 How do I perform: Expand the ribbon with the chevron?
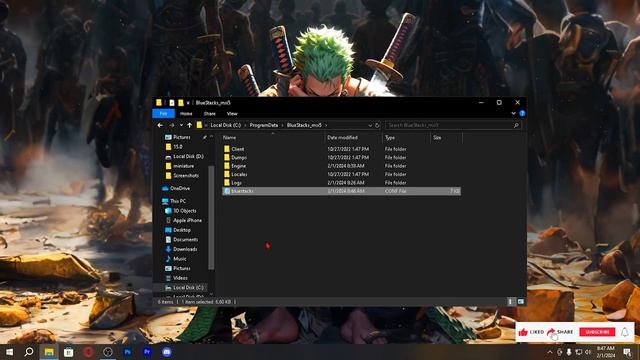(x=513, y=113)
